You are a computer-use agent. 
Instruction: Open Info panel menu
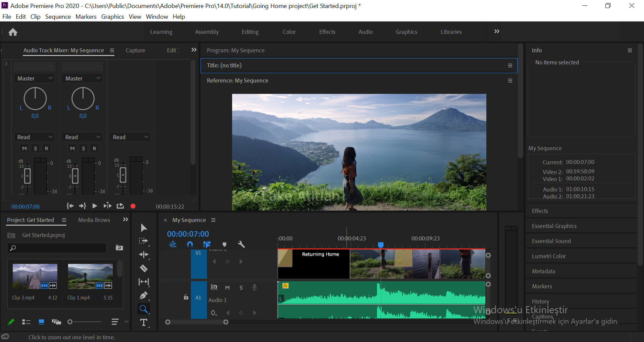(630, 51)
